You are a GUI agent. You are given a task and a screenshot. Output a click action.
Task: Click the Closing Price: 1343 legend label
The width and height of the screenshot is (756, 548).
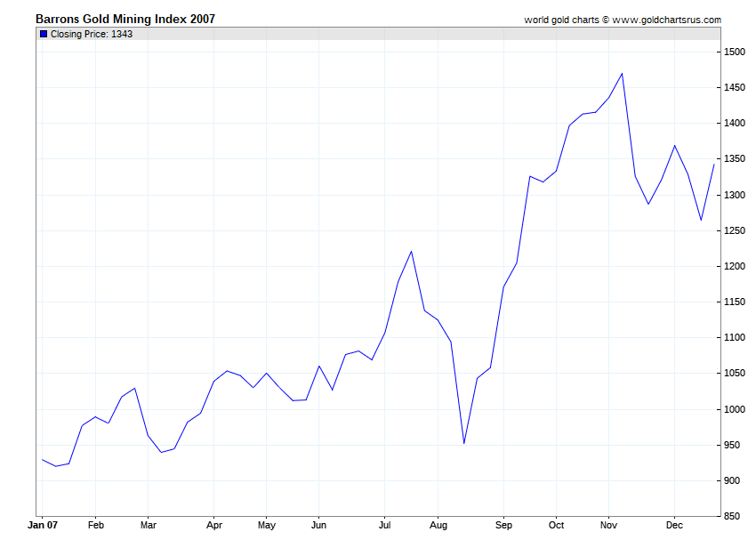tap(91, 34)
